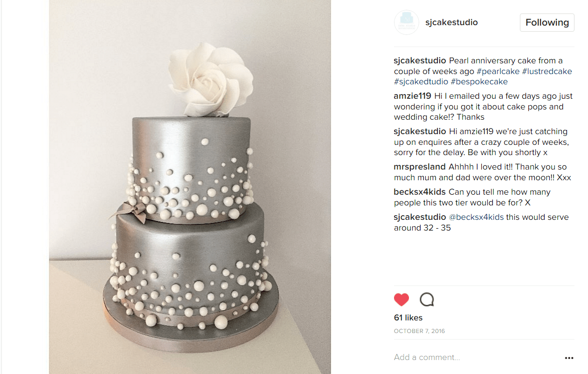Open the October 7, 2016 timestamp link
The width and height of the screenshot is (588, 374).
(419, 331)
